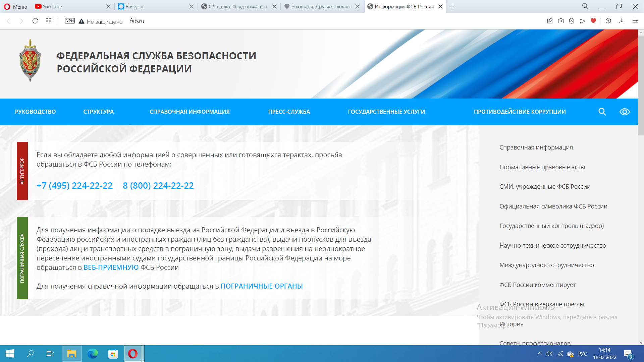Click the Opera taskbar icon
Image resolution: width=644 pixels, height=362 pixels.
(133, 354)
